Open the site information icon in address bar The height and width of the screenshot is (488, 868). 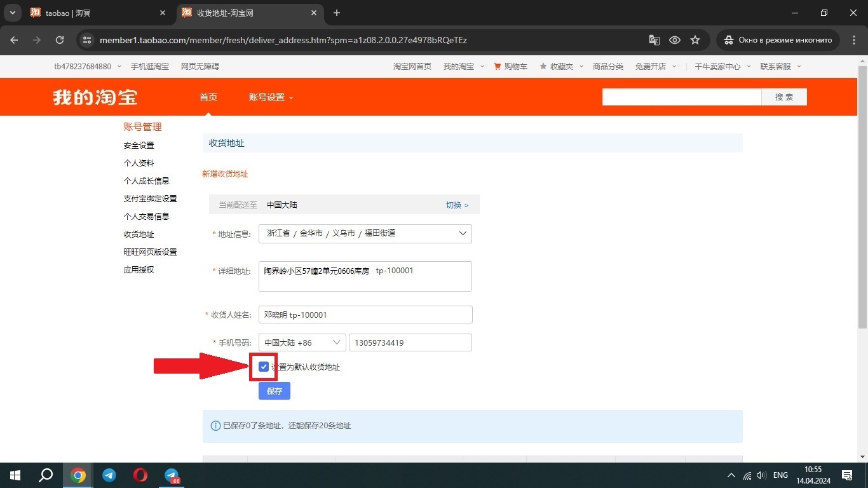(x=88, y=40)
